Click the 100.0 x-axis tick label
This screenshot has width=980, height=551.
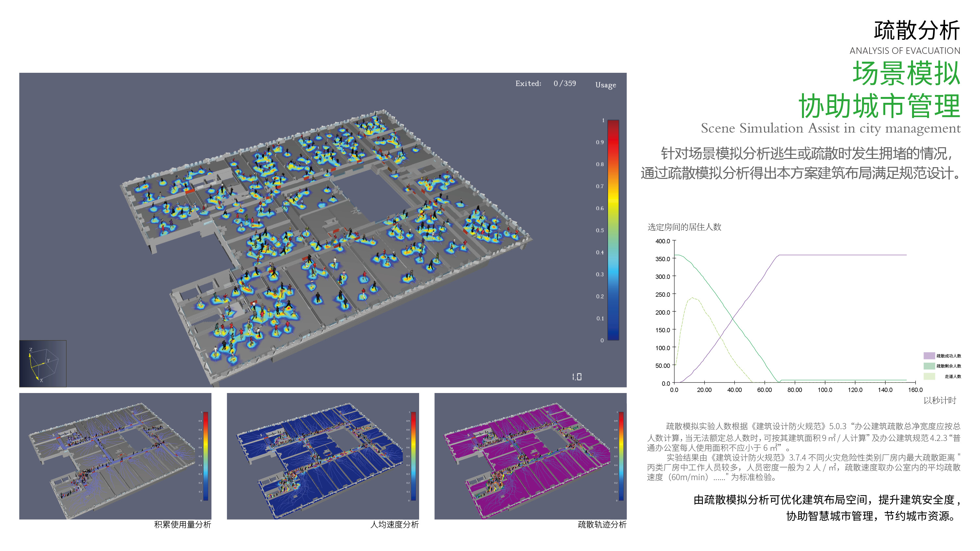[x=825, y=390]
